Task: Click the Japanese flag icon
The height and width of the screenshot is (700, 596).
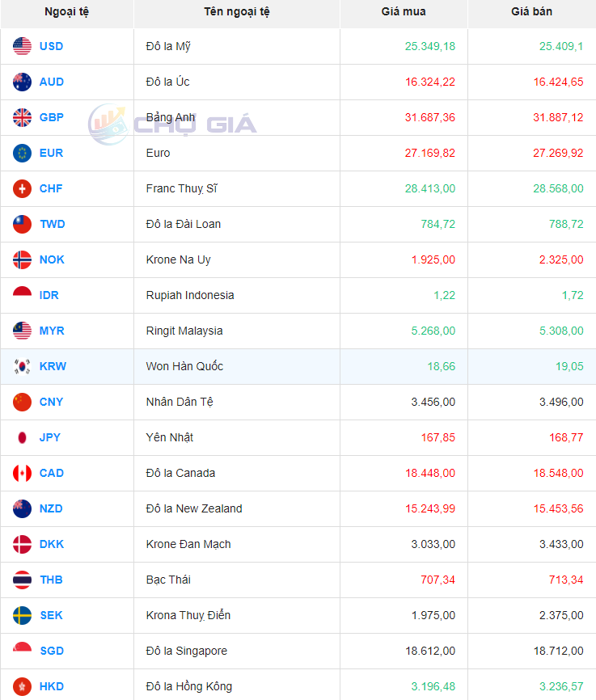Action: tap(22, 437)
